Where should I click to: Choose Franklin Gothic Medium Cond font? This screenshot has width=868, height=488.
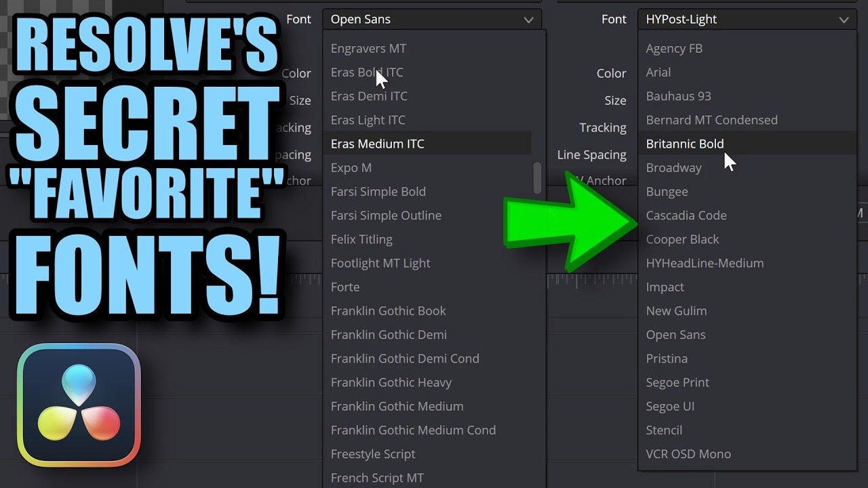tap(413, 430)
